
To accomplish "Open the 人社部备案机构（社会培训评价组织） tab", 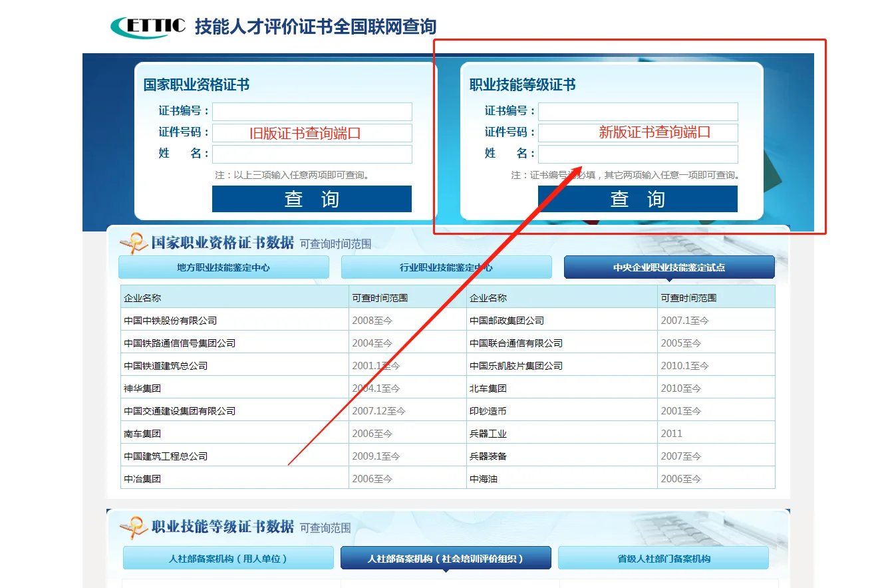I will (446, 557).
